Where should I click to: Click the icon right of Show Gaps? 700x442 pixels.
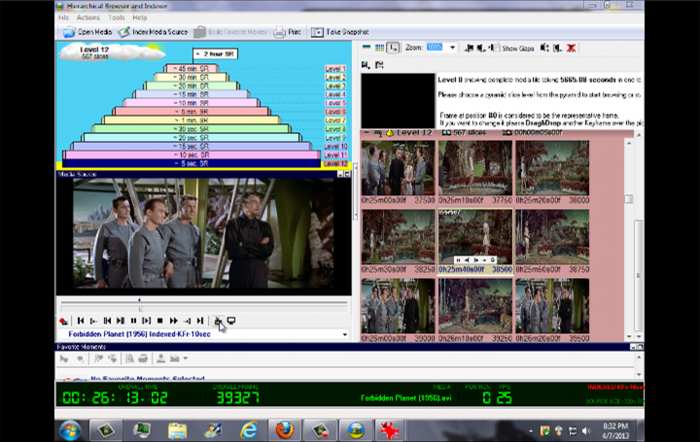pyautogui.click(x=544, y=48)
